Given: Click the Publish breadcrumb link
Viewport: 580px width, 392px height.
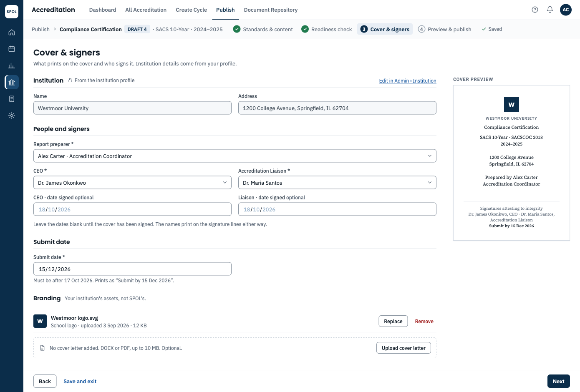Looking at the screenshot, I should (40, 29).
